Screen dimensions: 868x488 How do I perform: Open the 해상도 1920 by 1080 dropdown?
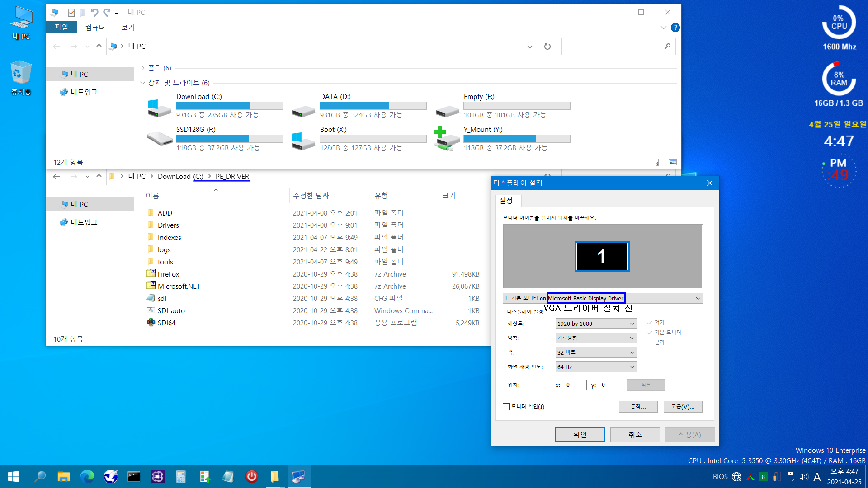pos(596,324)
